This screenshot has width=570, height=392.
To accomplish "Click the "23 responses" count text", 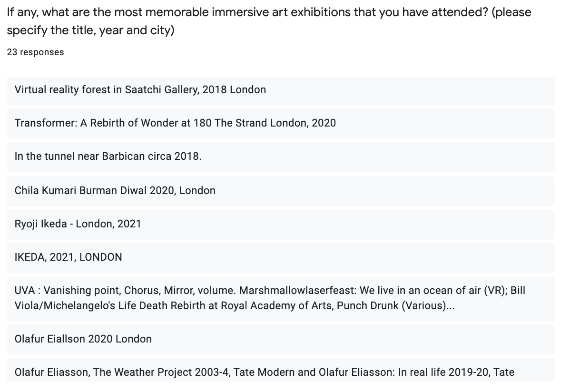I will [x=35, y=52].
